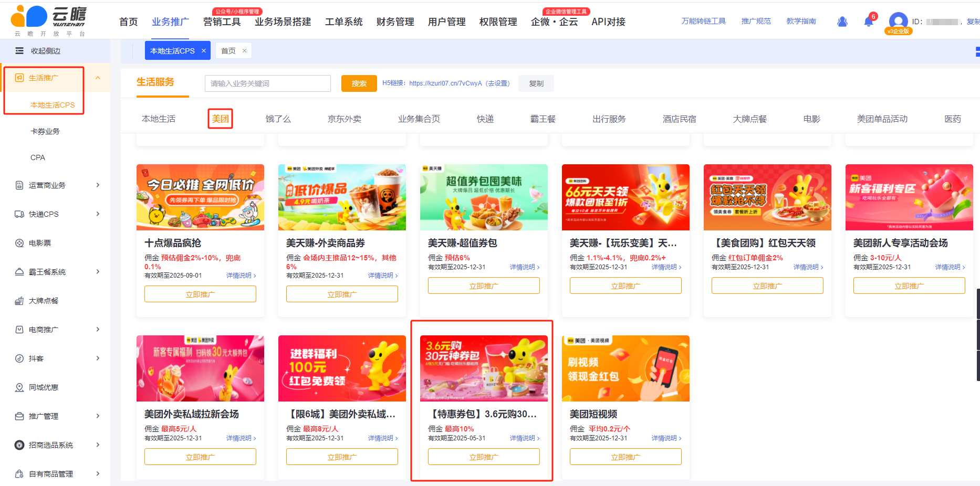Expand the 自有商品管理 sidebar menu
This screenshot has width=980, height=486.
click(98, 474)
